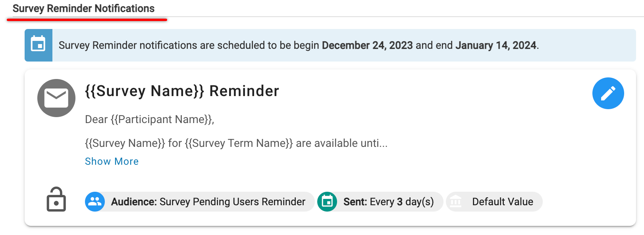Viewport: 644px width, 235px height.
Task: Click the Audience: Survey Pending Users Reminder chip
Action: (x=208, y=202)
